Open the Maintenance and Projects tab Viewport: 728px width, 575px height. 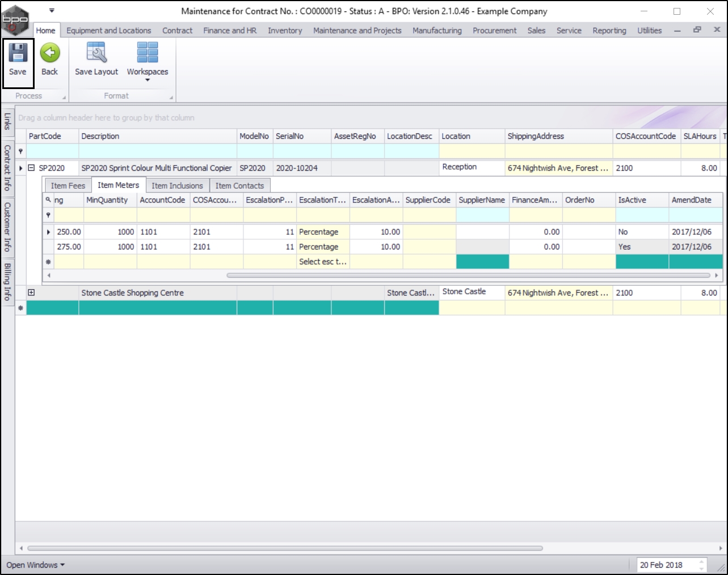click(x=357, y=31)
